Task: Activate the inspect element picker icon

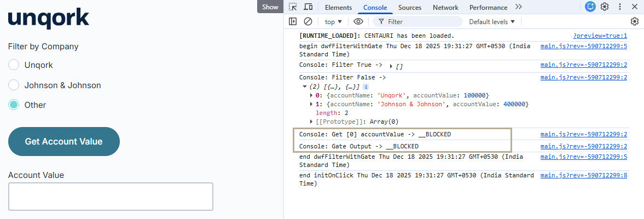Action: [292, 7]
